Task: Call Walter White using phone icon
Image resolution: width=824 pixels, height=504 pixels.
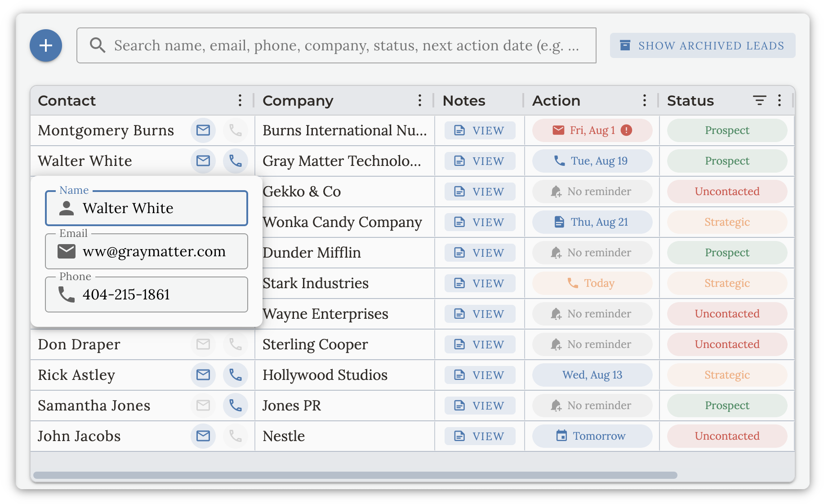Action: coord(236,161)
